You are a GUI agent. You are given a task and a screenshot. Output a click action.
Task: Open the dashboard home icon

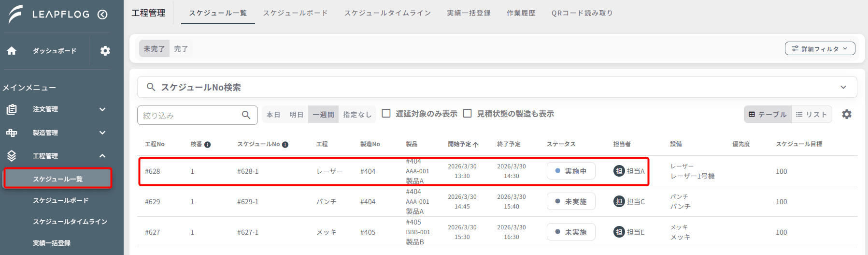point(12,51)
